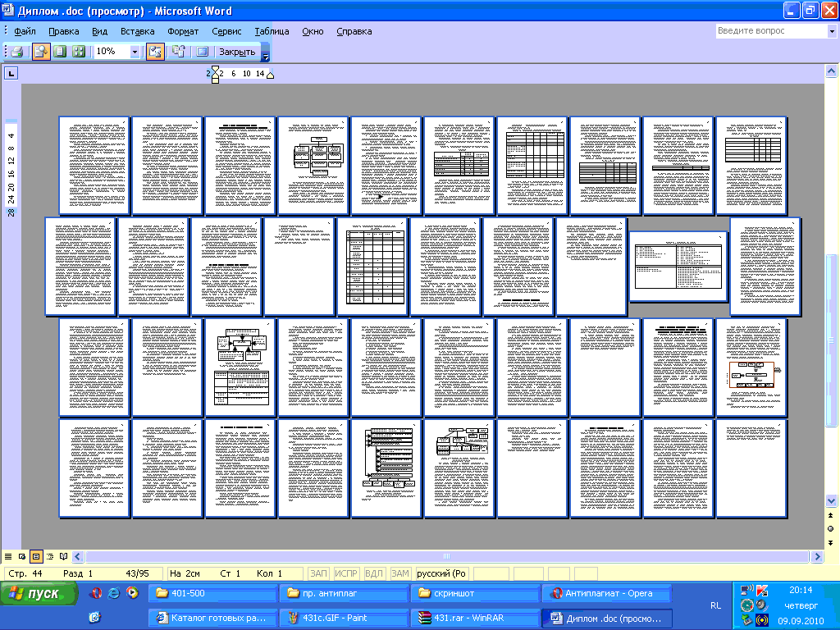Open the Таблица menu
The image size is (840, 630).
272,31
